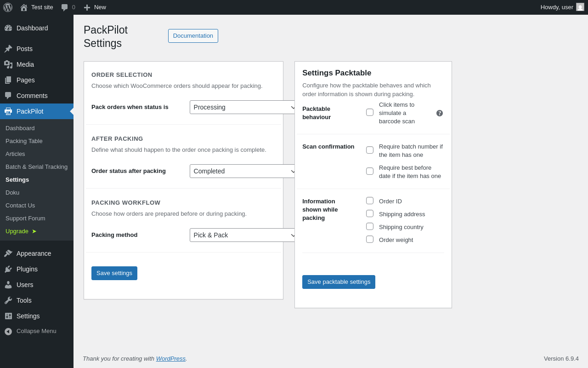
Task: Click the Test site home icon
Action: tap(24, 7)
